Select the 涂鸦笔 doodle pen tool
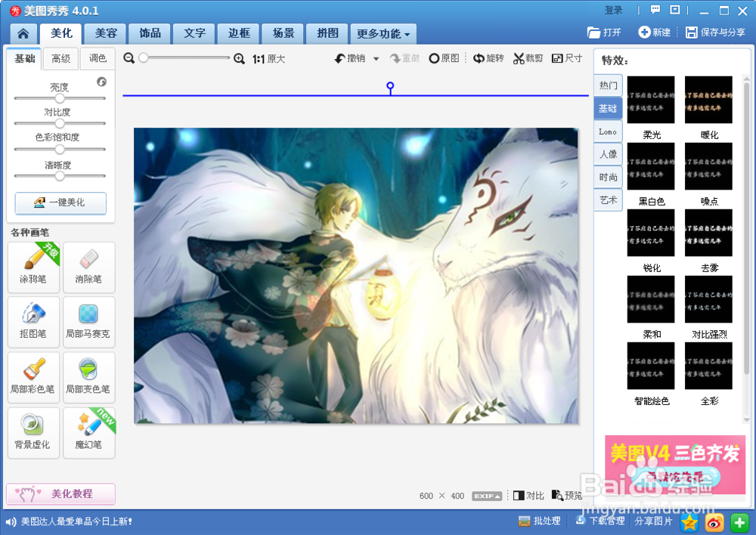 tap(33, 267)
